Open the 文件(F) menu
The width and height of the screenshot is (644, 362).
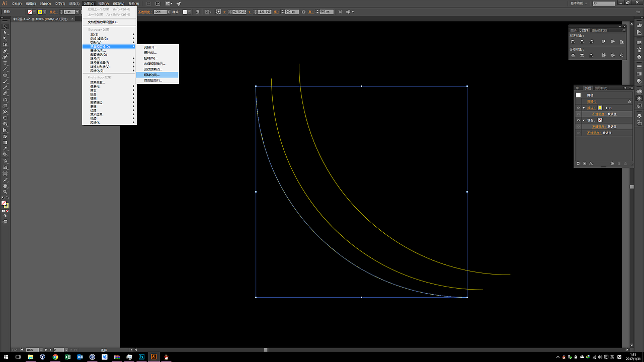coord(17,4)
